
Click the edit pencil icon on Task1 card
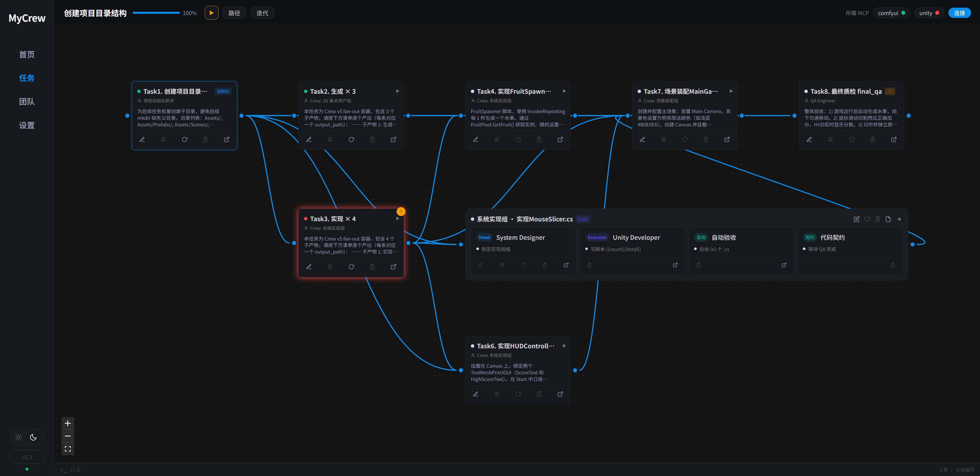pos(142,140)
